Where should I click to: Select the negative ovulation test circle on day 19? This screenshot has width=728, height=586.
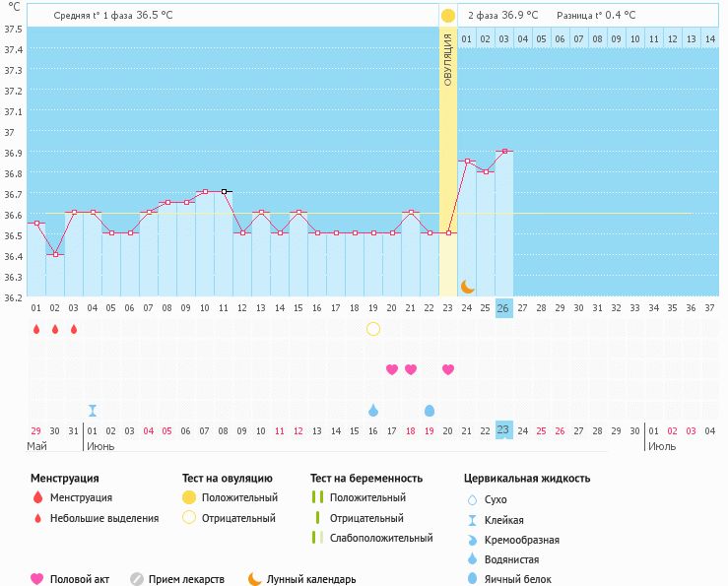(373, 329)
